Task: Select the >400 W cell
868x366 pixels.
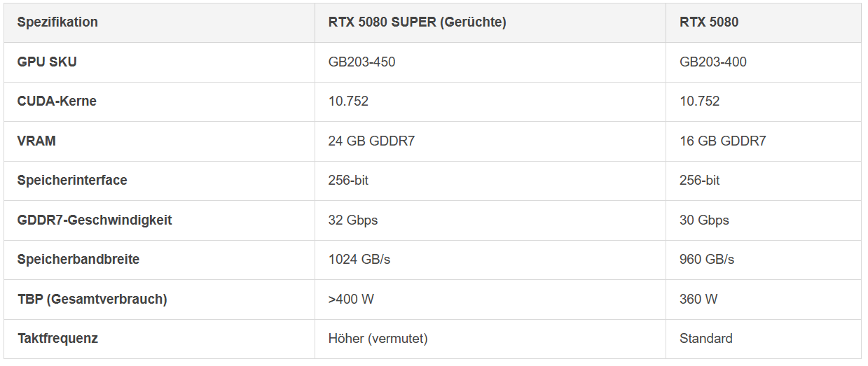Action: pyautogui.click(x=351, y=299)
